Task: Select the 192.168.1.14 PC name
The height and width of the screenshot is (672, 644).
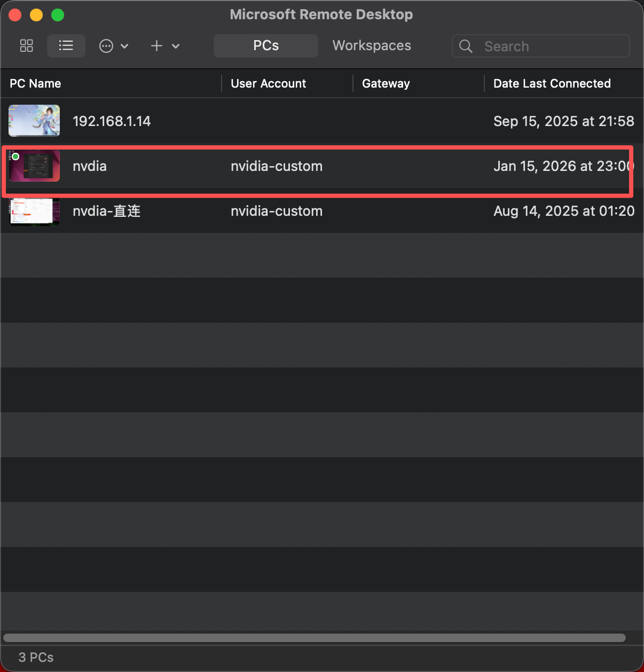Action: point(112,121)
